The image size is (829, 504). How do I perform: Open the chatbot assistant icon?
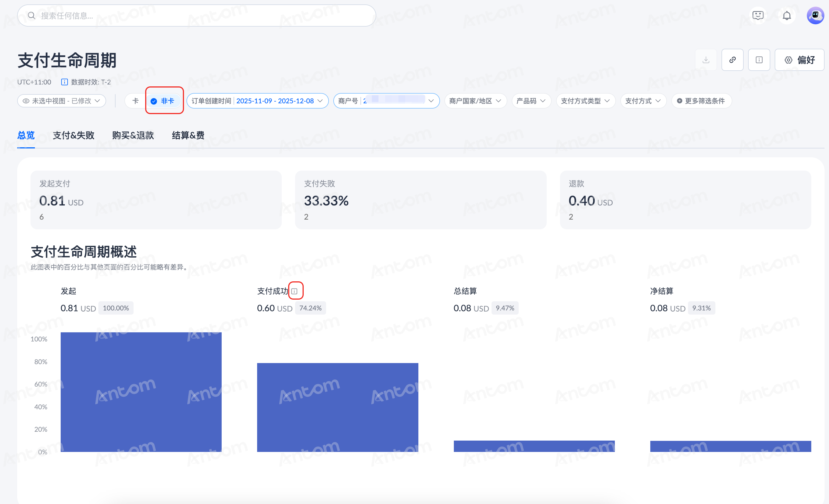(758, 16)
